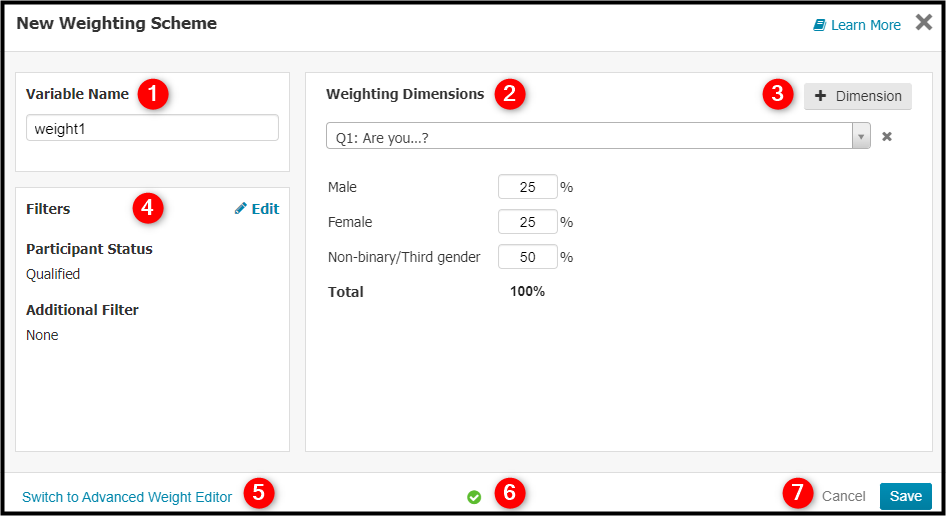Click the Learn More book icon
This screenshot has width=946, height=516.
819,25
